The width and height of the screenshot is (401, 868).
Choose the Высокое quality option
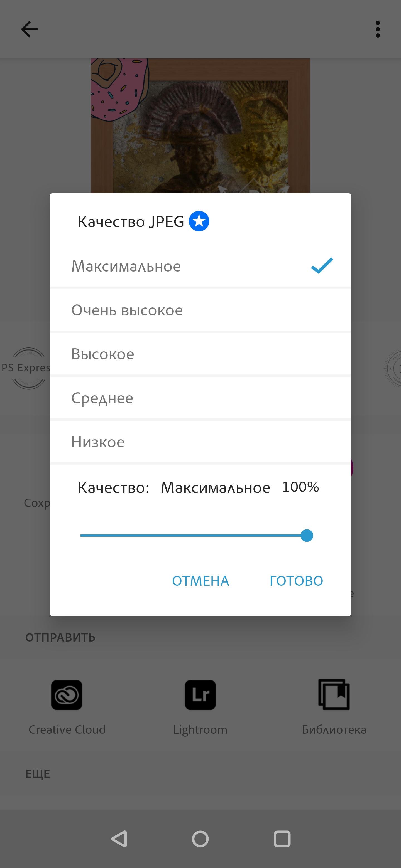[x=103, y=354]
